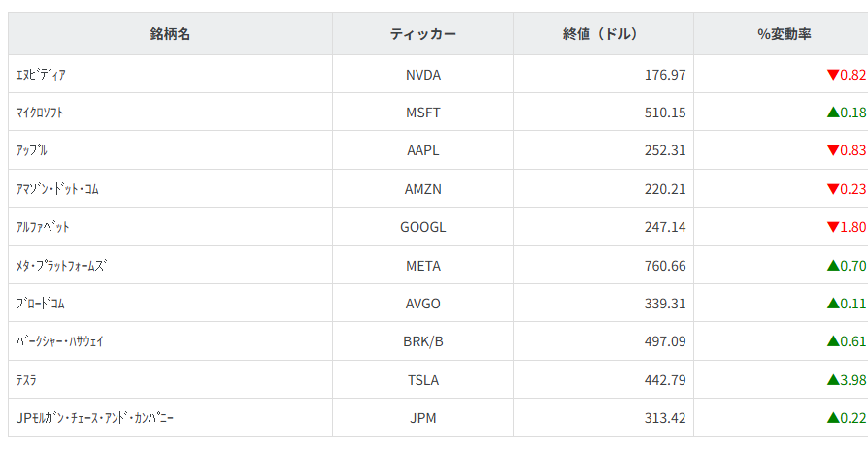868x451 pixels.
Task: Click the green up arrow in TSLA row
Action: tap(832, 380)
